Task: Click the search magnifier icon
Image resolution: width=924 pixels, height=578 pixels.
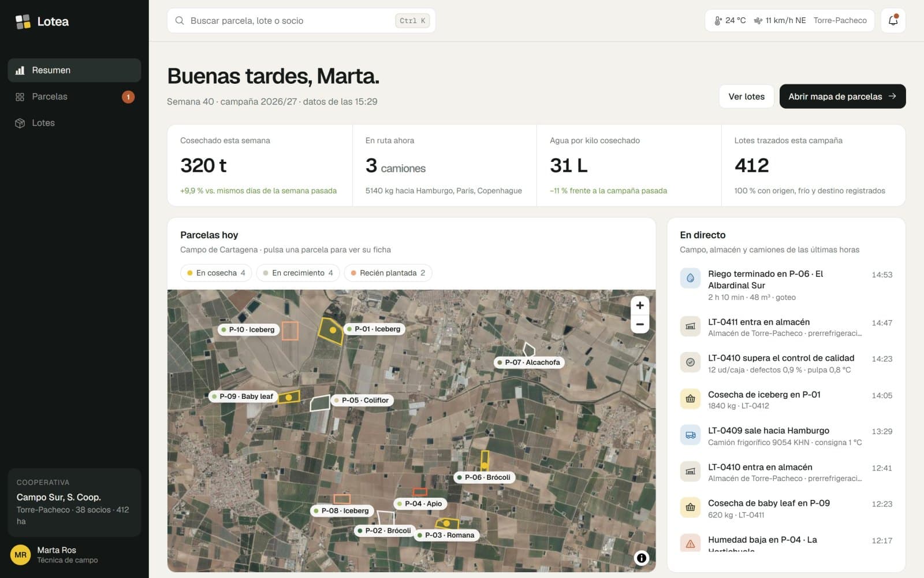Action: [x=180, y=21]
